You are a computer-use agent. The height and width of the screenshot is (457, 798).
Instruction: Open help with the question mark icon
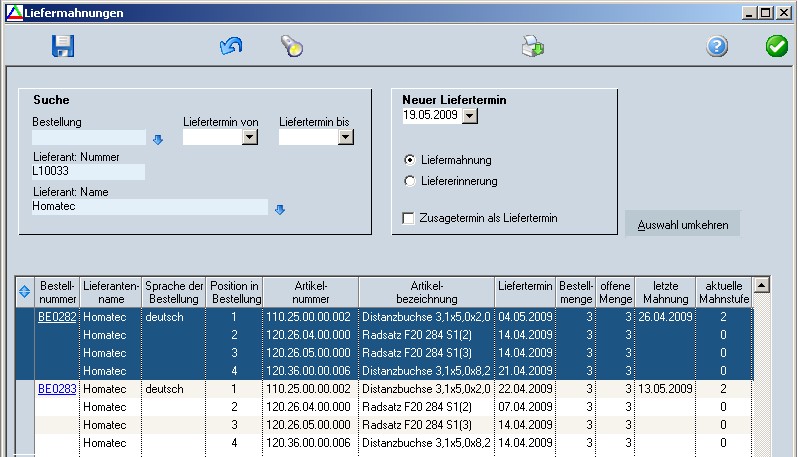(717, 46)
